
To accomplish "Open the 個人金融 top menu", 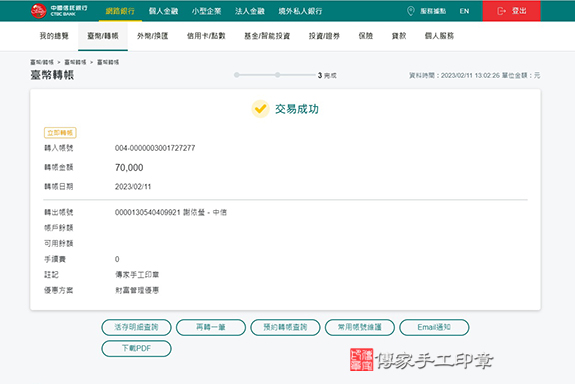I will click(163, 11).
